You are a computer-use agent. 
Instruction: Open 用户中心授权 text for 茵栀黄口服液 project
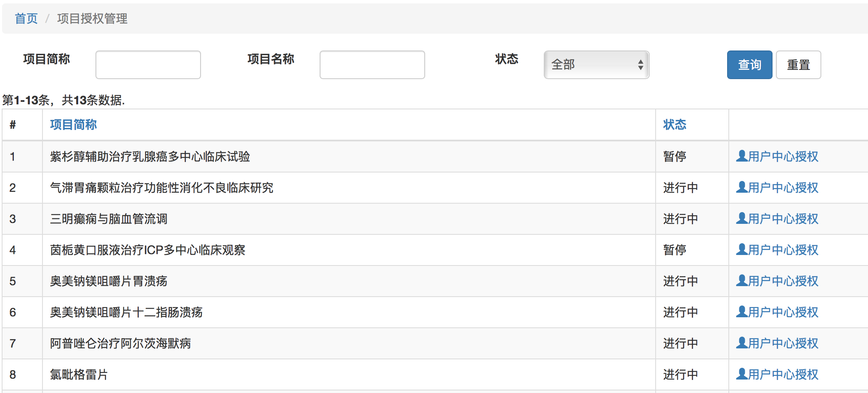(x=783, y=250)
